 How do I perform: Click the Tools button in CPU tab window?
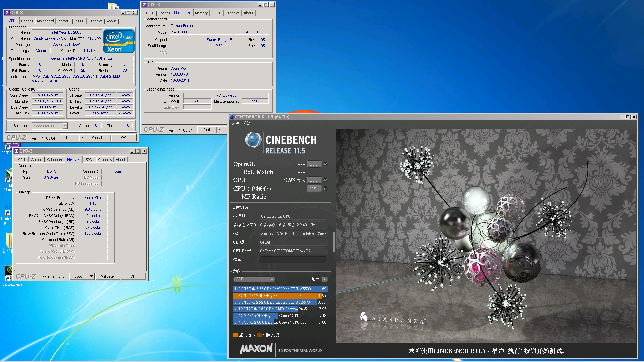click(x=70, y=138)
